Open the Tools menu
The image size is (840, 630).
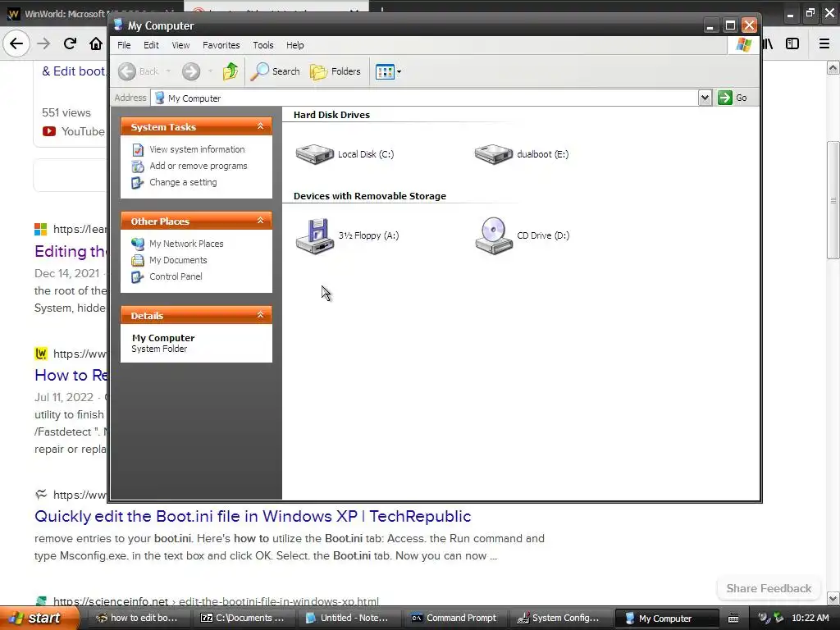[263, 45]
